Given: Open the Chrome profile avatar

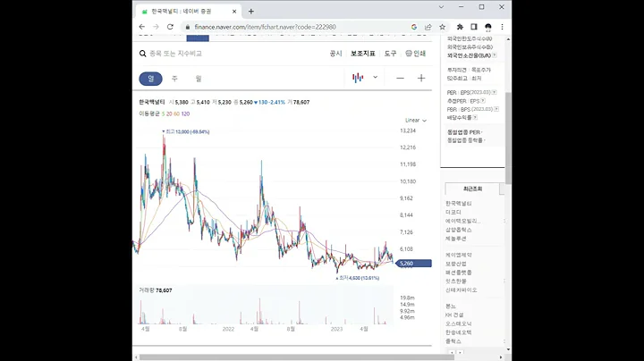Looking at the screenshot, I should pos(488,27).
